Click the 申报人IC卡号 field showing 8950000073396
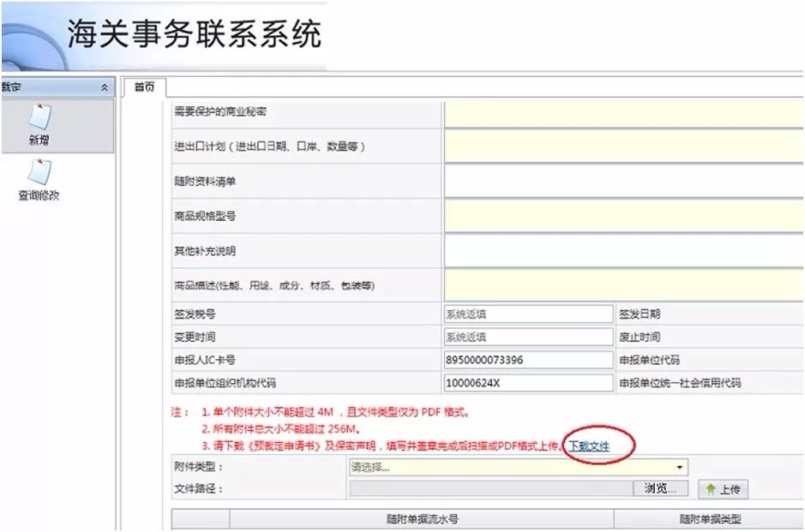Screen dimensions: 805x532 pyautogui.click(x=528, y=360)
